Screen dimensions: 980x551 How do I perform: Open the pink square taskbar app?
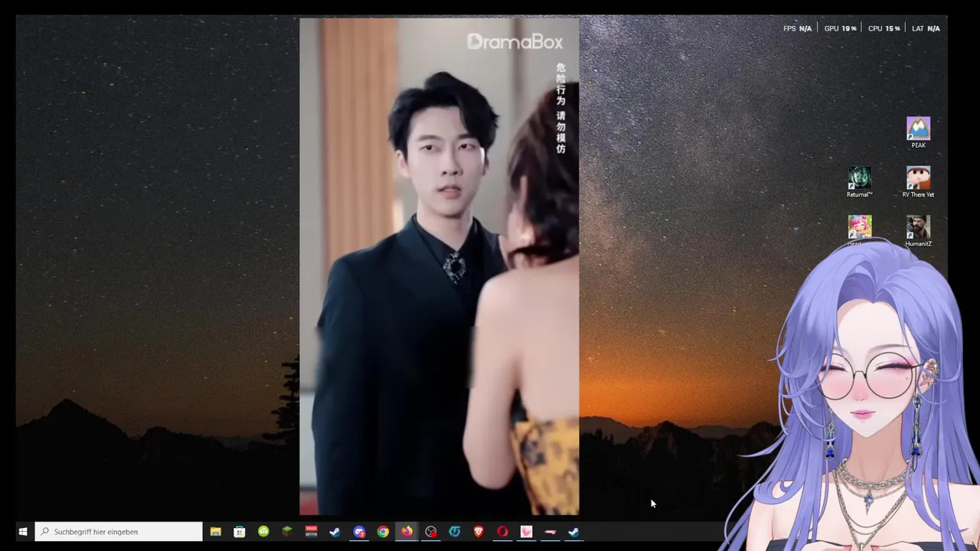526,532
